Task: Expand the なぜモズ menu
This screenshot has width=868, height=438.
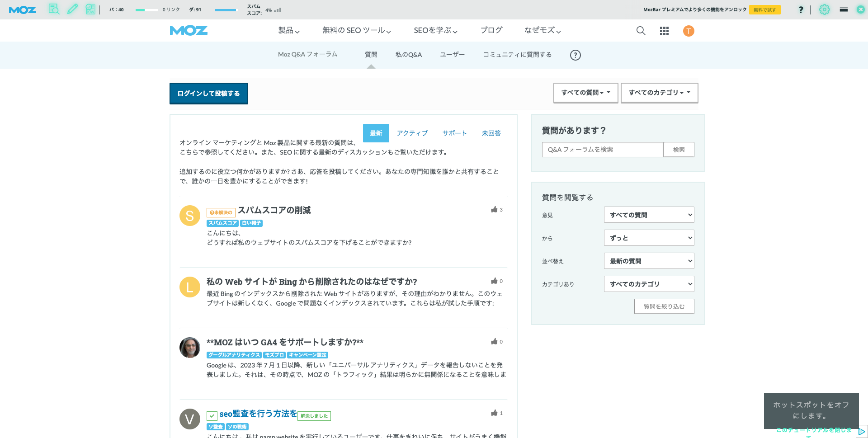Action: tap(542, 30)
